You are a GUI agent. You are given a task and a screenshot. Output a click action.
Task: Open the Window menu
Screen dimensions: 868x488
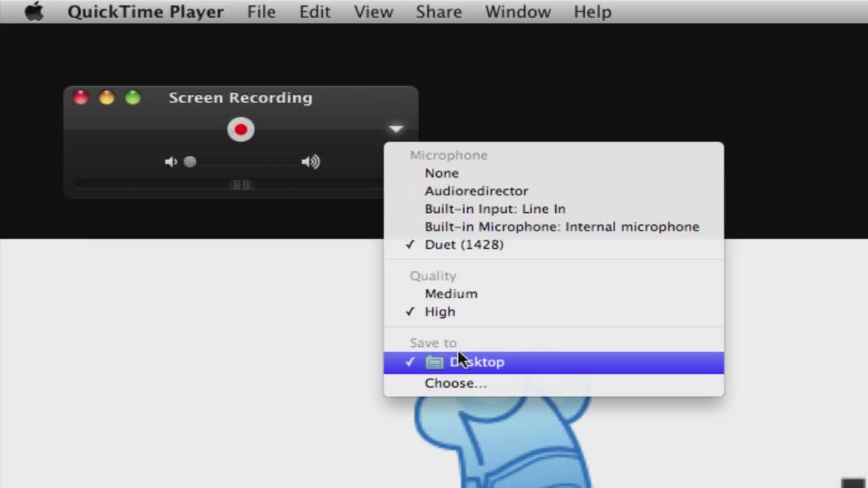point(517,12)
